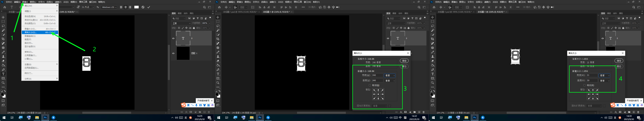Screen dimensions: 644x121
Task: Click the width field showing 21
Action: click(592, 75)
